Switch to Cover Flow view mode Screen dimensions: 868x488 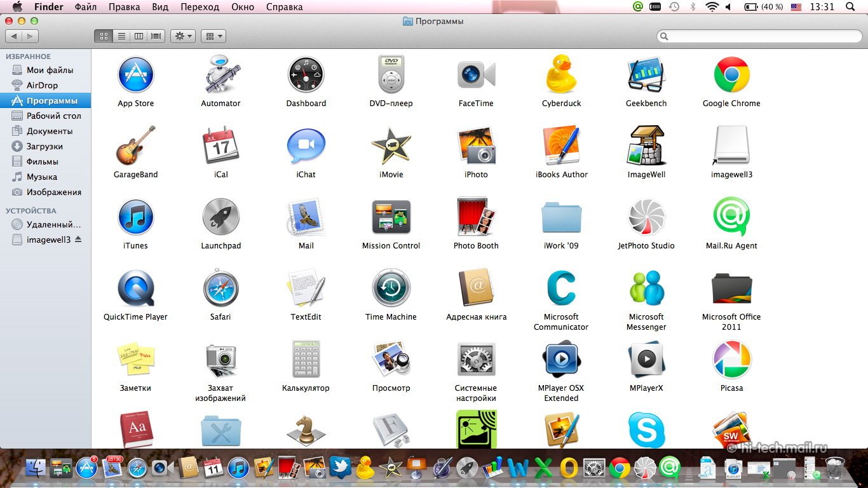156,36
